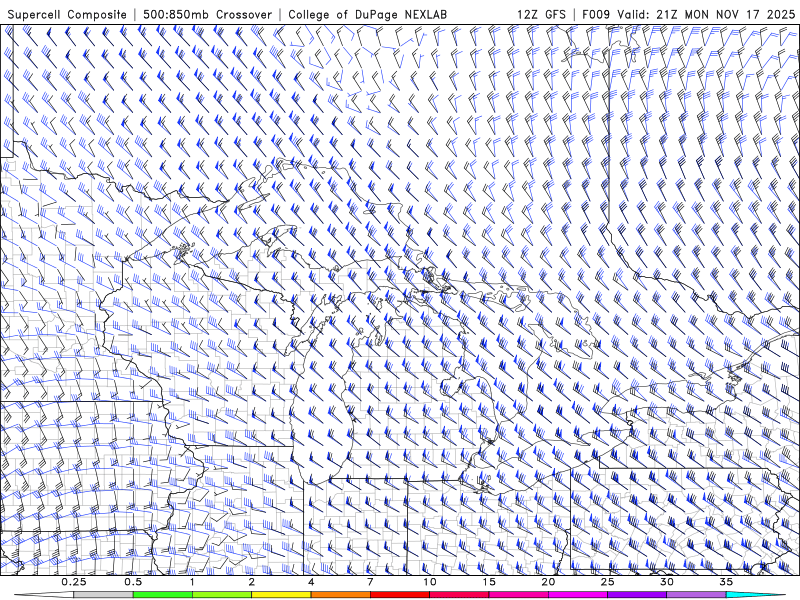Screen dimensions: 800x600
Task: Click the legend value 1
Action: [x=192, y=582]
